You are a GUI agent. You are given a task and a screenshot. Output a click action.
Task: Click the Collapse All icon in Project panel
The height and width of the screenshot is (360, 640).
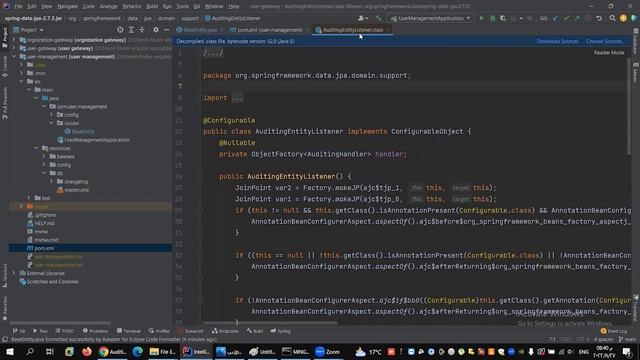(142, 30)
